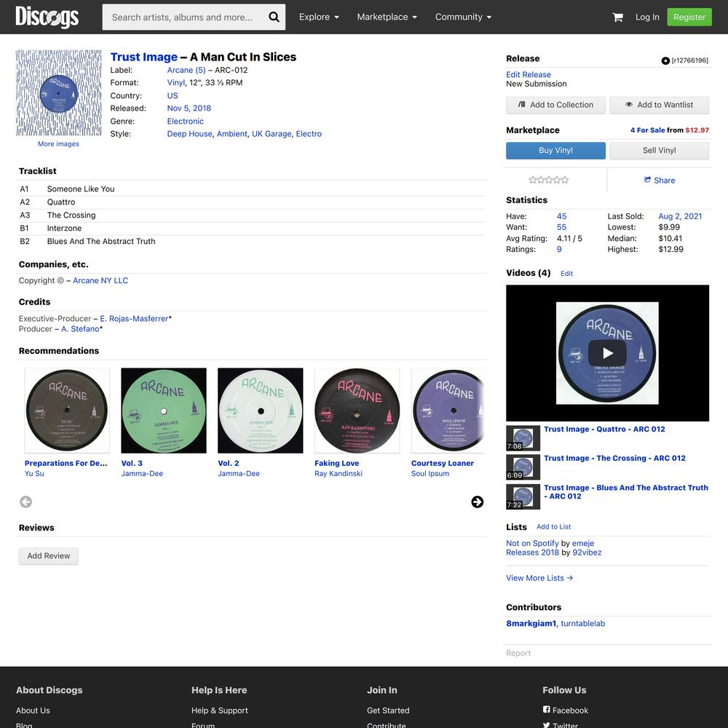Open the Courtesy Loaner recommendation title

coord(443,463)
